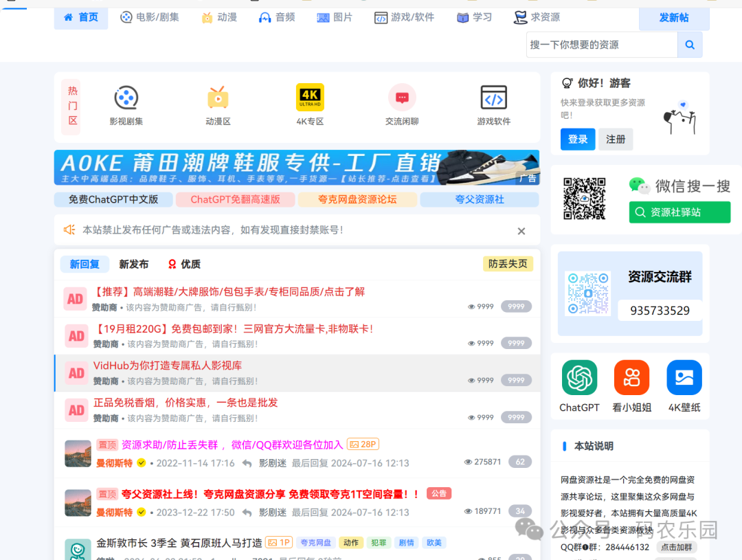Dismiss the announcement banner with the X
742x560 pixels.
(521, 231)
